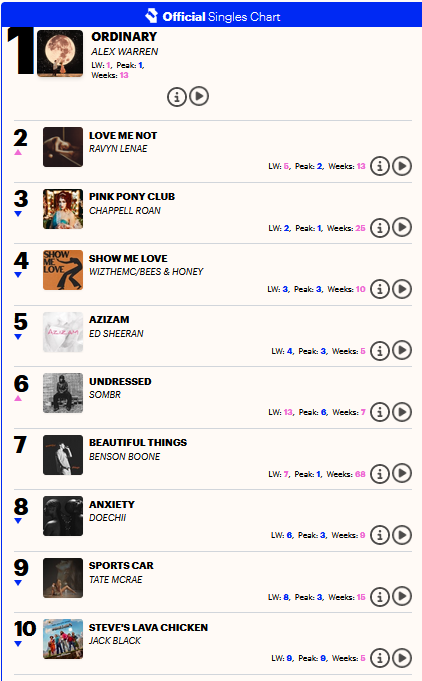Open Benson Boone artist name
Image resolution: width=422 pixels, height=681 pixels.
click(125, 456)
